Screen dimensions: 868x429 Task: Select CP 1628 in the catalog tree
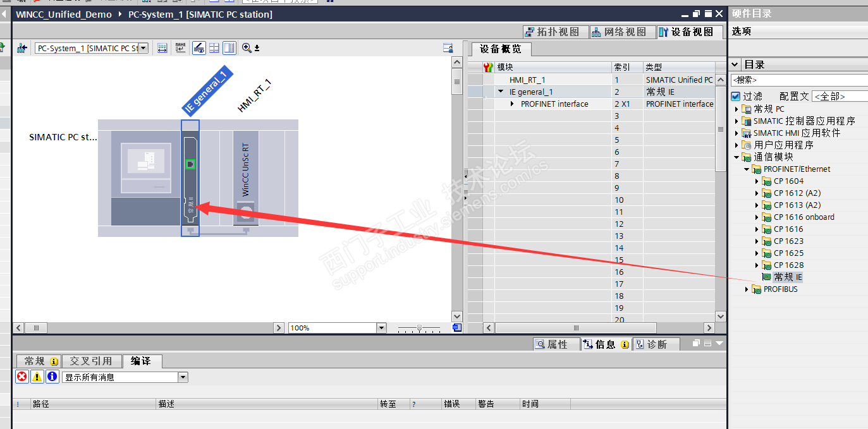click(788, 265)
